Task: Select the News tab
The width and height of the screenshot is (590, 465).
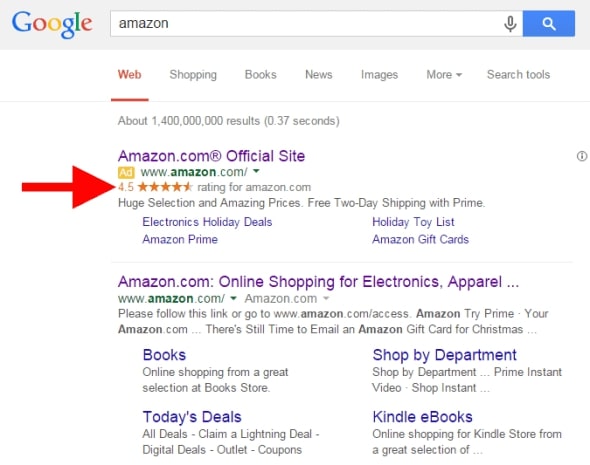Action: pyautogui.click(x=319, y=74)
